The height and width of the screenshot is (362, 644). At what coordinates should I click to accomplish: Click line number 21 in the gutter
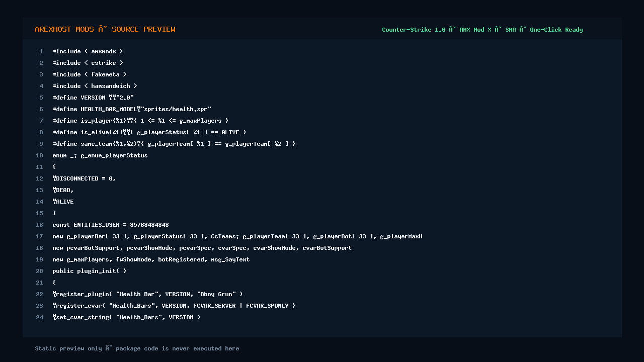click(x=39, y=283)
